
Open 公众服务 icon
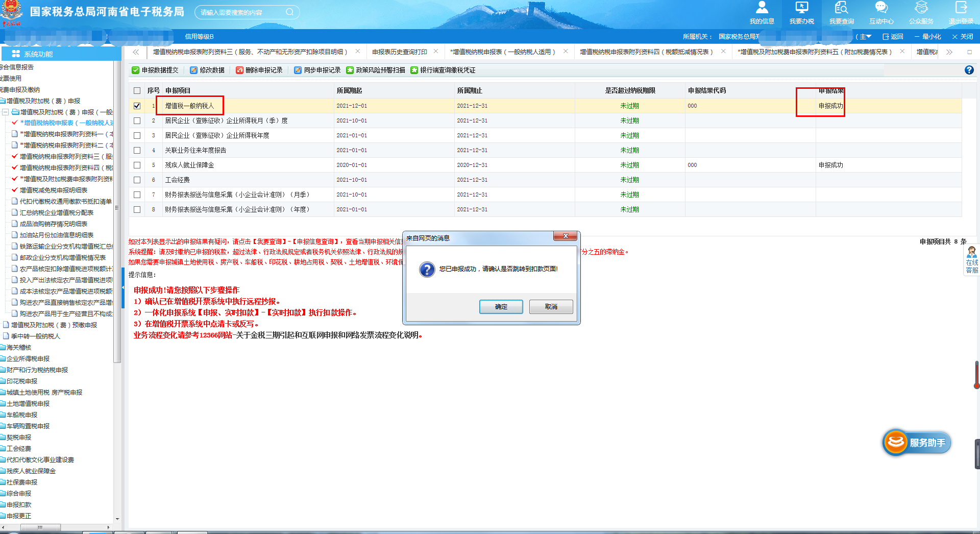click(x=921, y=13)
